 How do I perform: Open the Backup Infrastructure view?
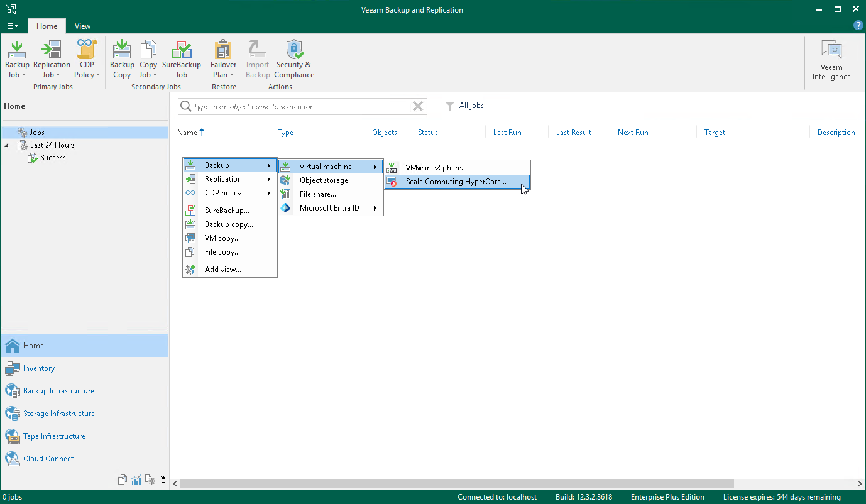coord(84,391)
